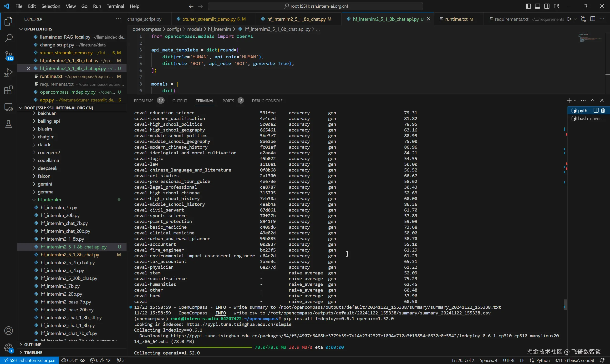Kill the python terminal with trash icon
Screen dimensions: 610x364
coord(603,111)
